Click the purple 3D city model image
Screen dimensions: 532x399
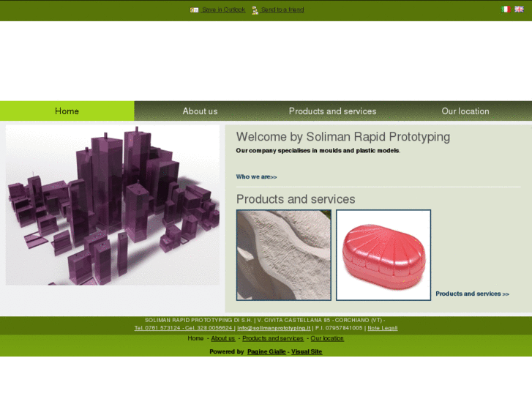click(x=113, y=205)
